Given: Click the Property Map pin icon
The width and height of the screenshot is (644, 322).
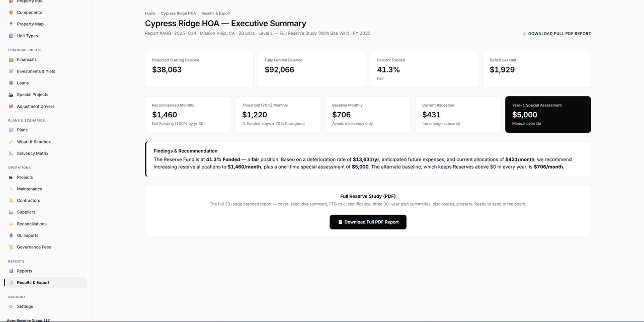Looking at the screenshot, I should [x=11, y=24].
